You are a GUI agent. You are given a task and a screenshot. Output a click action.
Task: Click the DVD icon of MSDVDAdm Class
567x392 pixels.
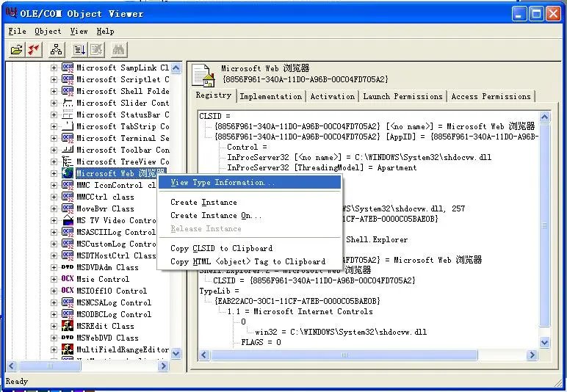click(68, 267)
